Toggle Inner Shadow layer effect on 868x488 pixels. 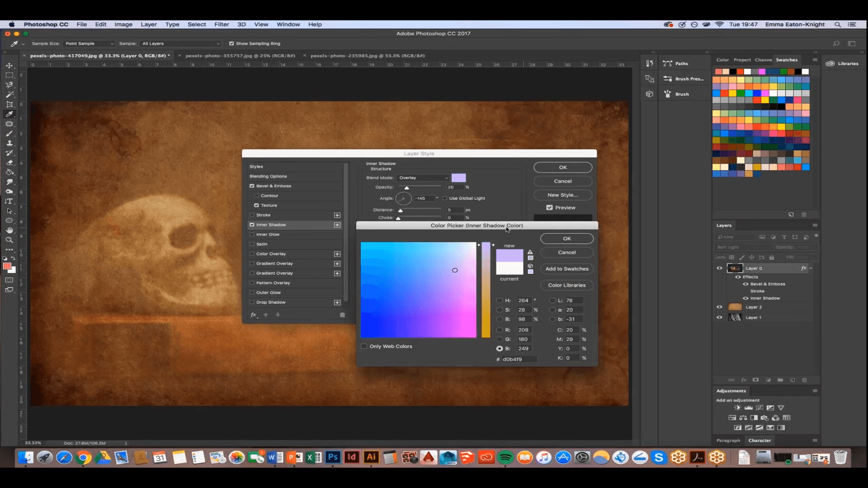click(x=252, y=225)
